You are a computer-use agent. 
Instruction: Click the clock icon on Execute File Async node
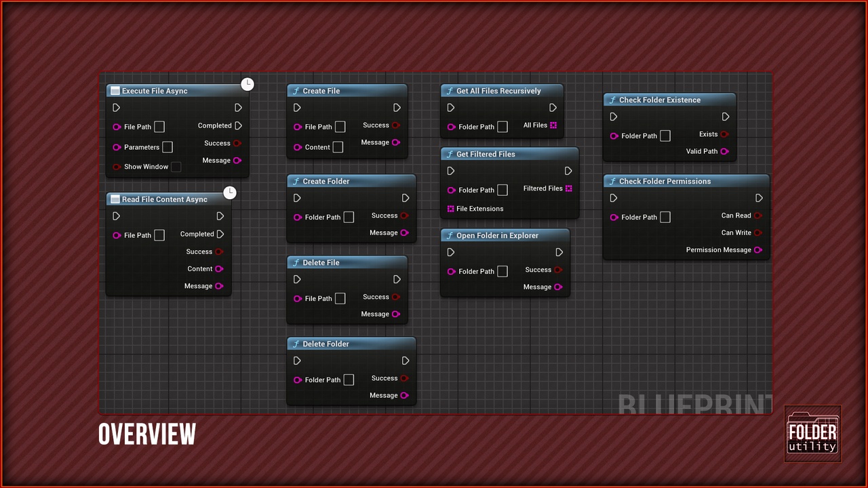point(248,84)
